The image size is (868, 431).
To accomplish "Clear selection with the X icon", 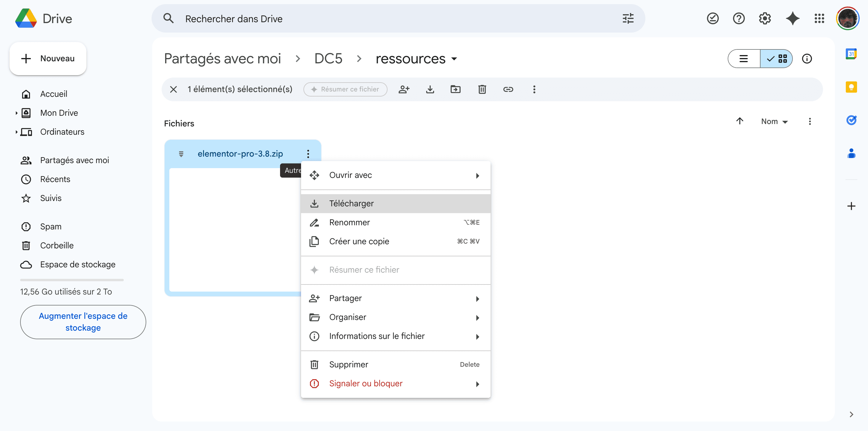I will 173,89.
